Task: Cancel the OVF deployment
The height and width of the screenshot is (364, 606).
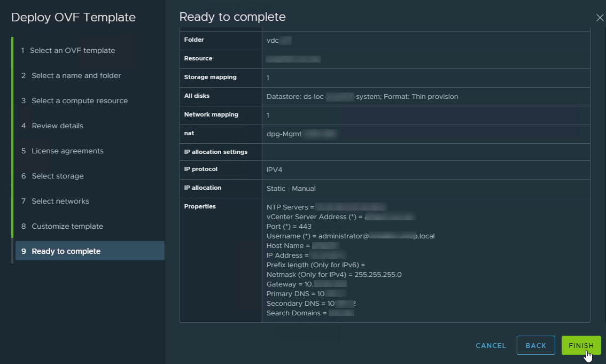Action: (491, 345)
